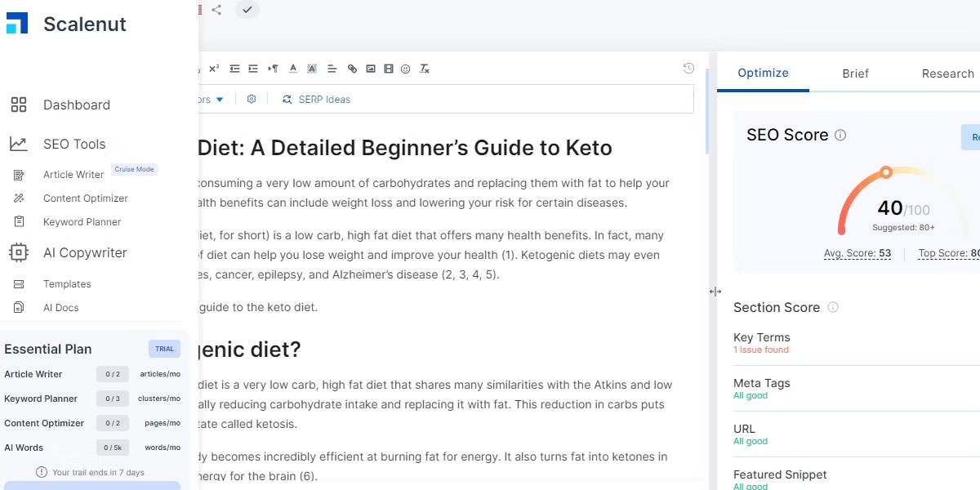
Task: Click the Keyword Planner clipboard icon
Action: [x=19, y=222]
